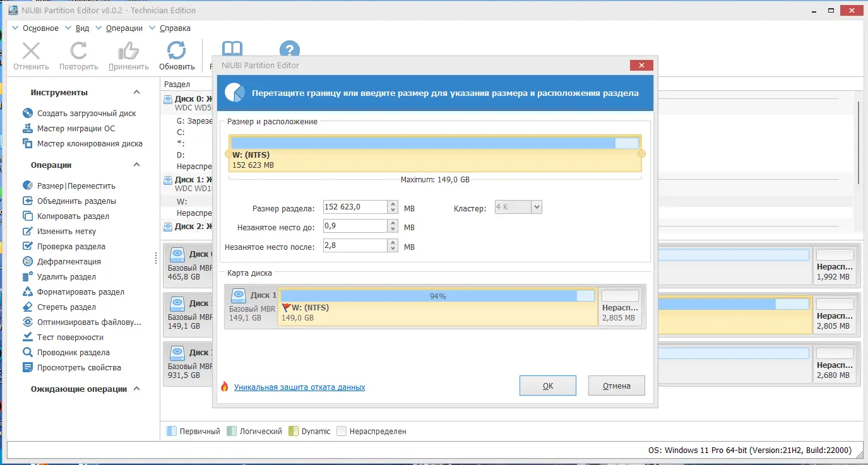Viewport: 868px width, 465px height.
Task: Choose Объединить разделы operation
Action: [x=76, y=201]
